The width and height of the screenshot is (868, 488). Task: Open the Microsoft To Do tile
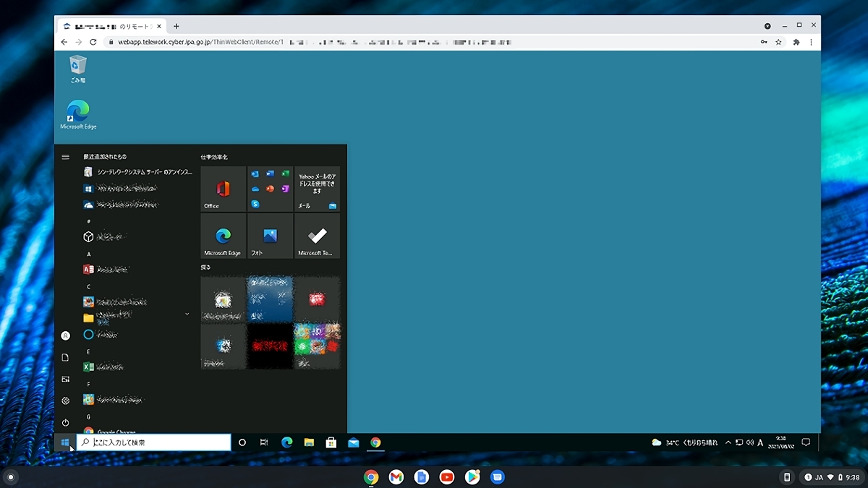pyautogui.click(x=317, y=236)
